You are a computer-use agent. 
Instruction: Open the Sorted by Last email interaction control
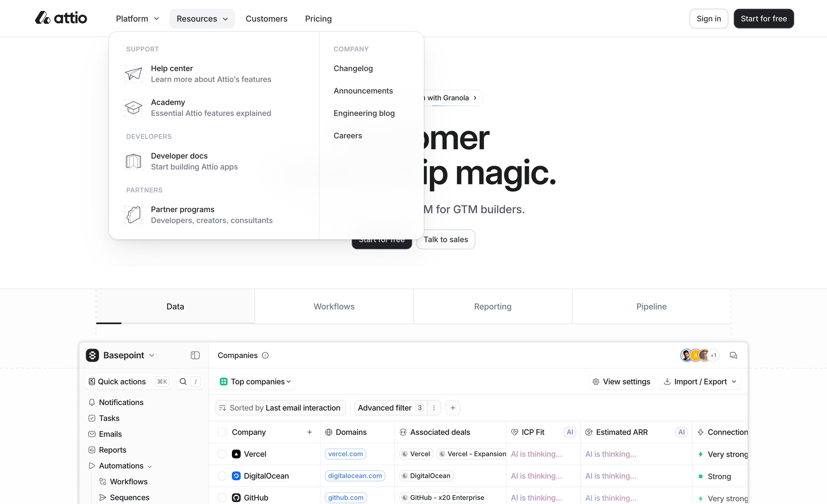280,408
